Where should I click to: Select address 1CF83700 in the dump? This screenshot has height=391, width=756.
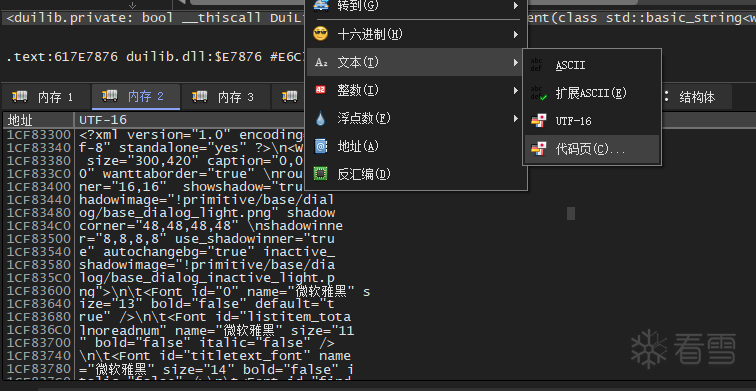click(x=39, y=343)
